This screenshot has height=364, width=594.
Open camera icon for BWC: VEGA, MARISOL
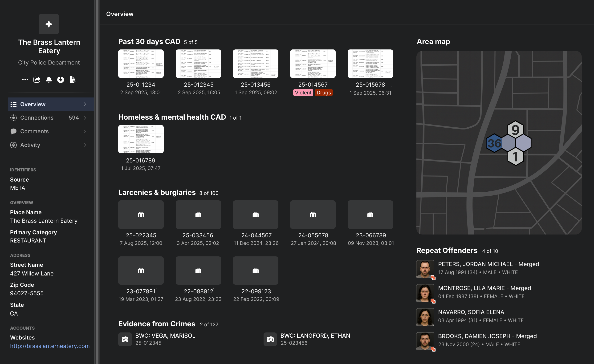click(125, 339)
